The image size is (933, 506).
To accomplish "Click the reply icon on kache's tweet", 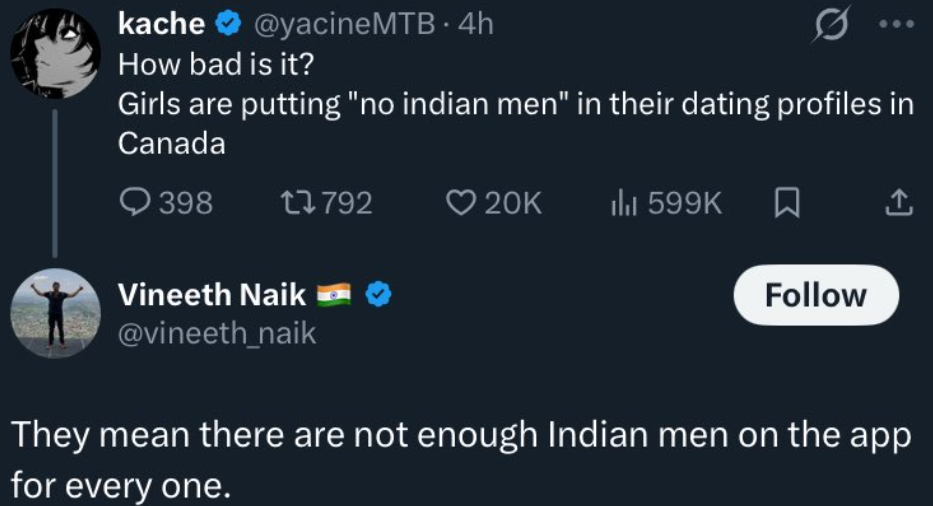I will [134, 203].
